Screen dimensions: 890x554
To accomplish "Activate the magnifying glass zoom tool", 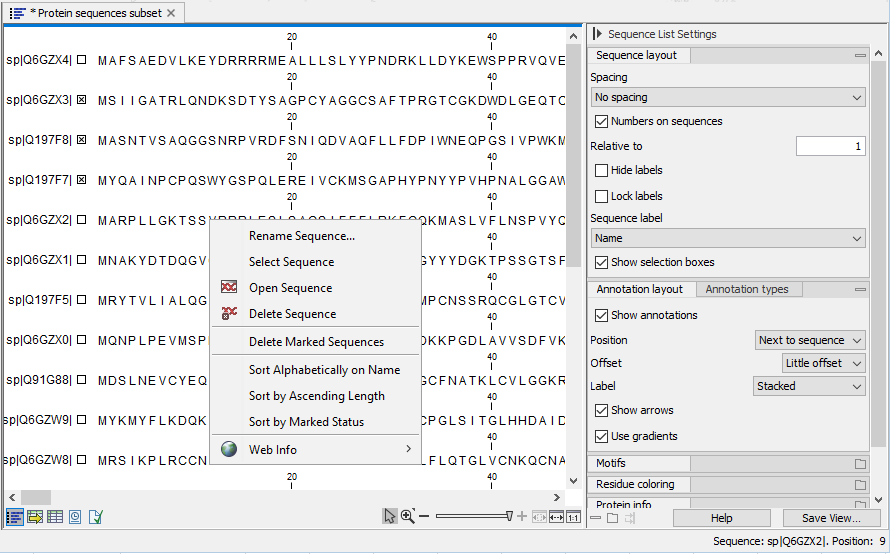I will (407, 516).
